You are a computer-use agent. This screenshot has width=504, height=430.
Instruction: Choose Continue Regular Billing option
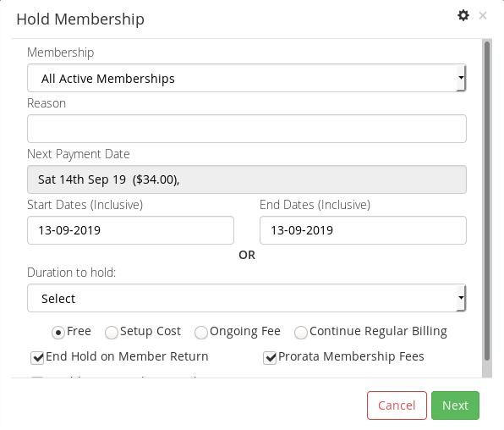point(300,333)
